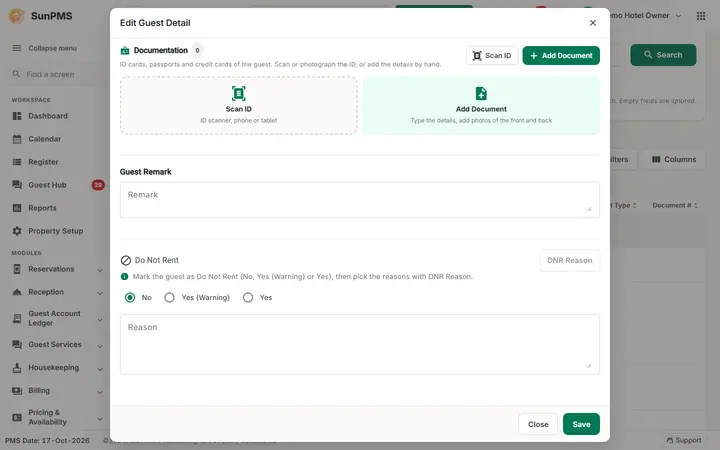Click the Reports chart icon

pyautogui.click(x=17, y=208)
